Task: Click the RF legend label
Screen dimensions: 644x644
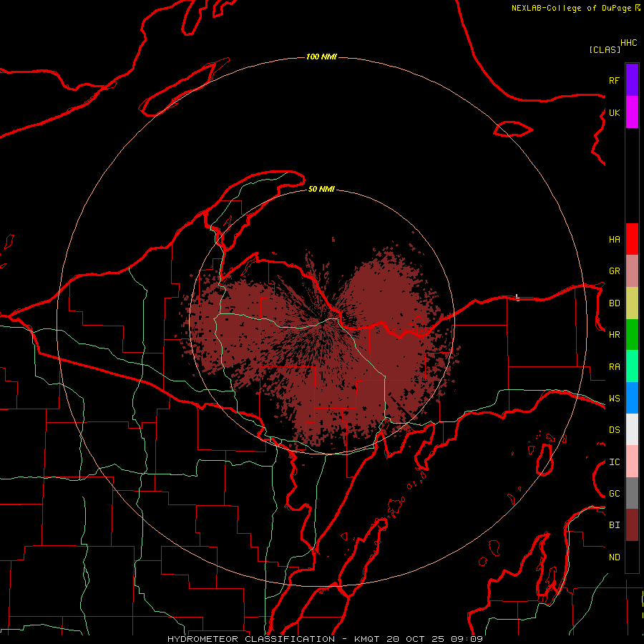Action: click(615, 80)
